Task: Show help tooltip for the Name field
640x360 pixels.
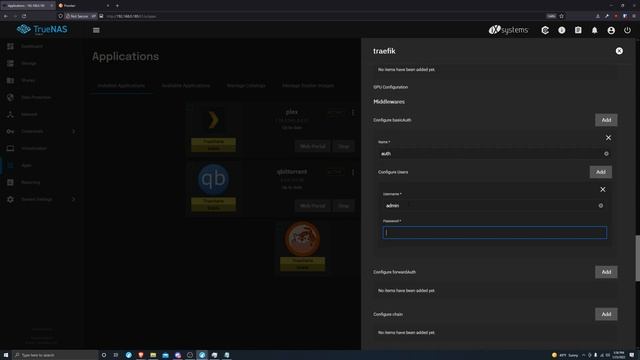Action: point(606,154)
